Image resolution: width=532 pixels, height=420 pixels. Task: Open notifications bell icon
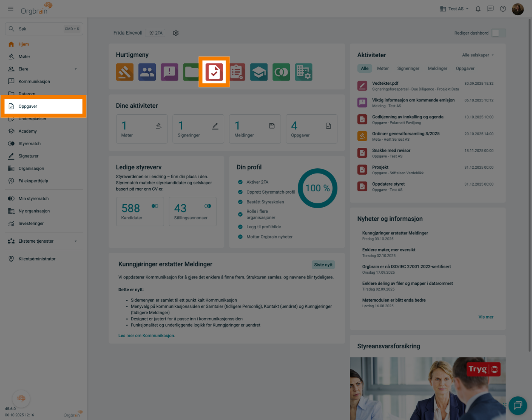pyautogui.click(x=478, y=9)
